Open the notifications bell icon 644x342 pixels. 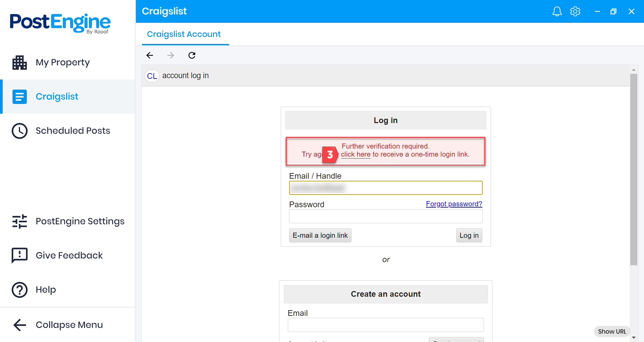(x=557, y=11)
